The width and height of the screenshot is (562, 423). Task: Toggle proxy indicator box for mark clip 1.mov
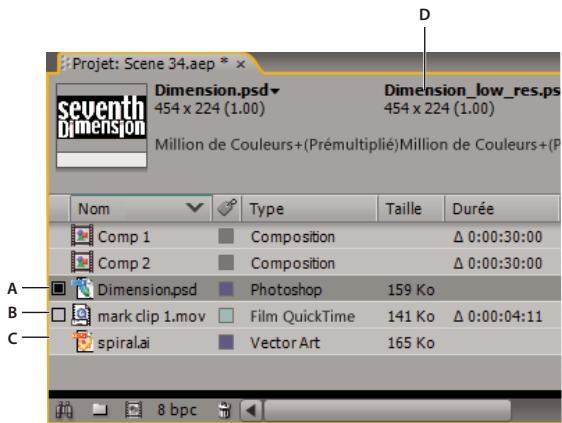[58, 315]
